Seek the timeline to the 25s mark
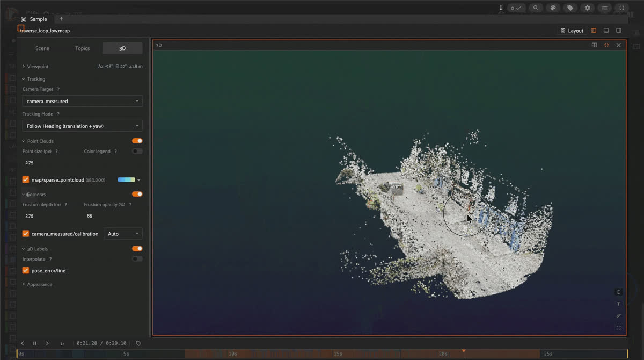 coord(548,354)
